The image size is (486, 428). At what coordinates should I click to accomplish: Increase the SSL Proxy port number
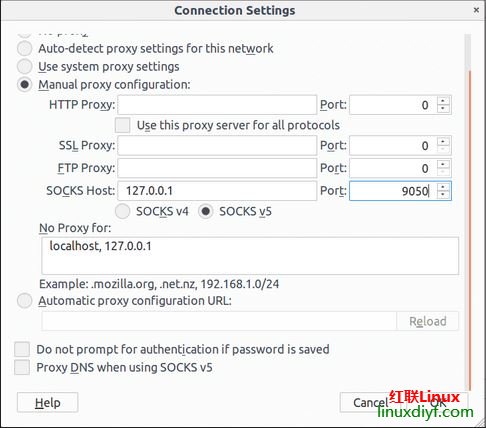tap(443, 142)
